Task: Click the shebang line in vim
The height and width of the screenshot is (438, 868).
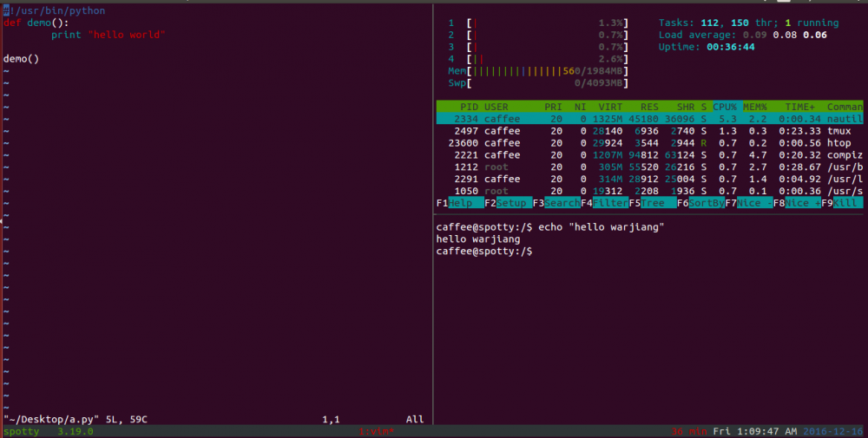Action: (54, 10)
